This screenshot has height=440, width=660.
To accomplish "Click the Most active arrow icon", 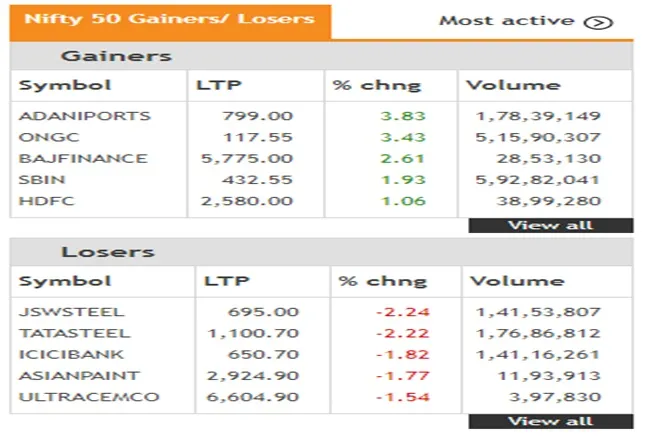I will pos(598,21).
